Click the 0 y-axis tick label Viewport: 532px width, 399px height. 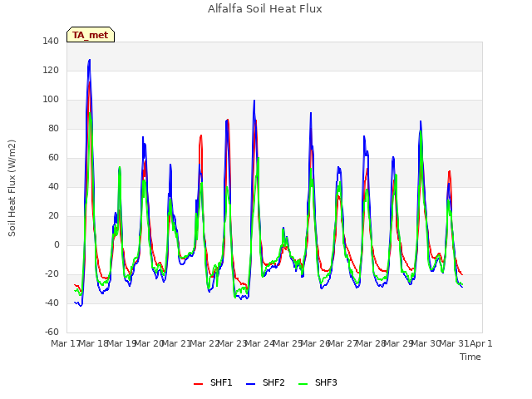pos(57,245)
